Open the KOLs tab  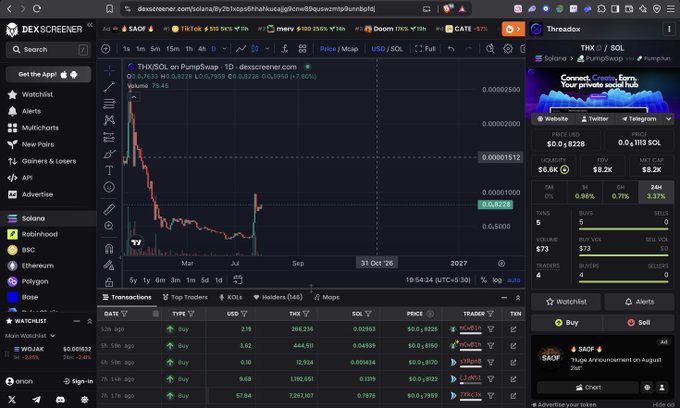tap(230, 297)
